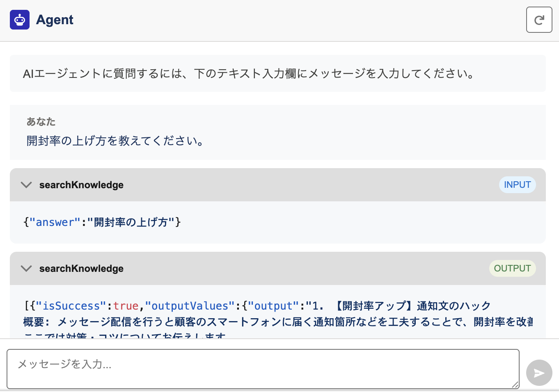559x392 pixels.
Task: Click the red true value in output
Action: [126, 306]
